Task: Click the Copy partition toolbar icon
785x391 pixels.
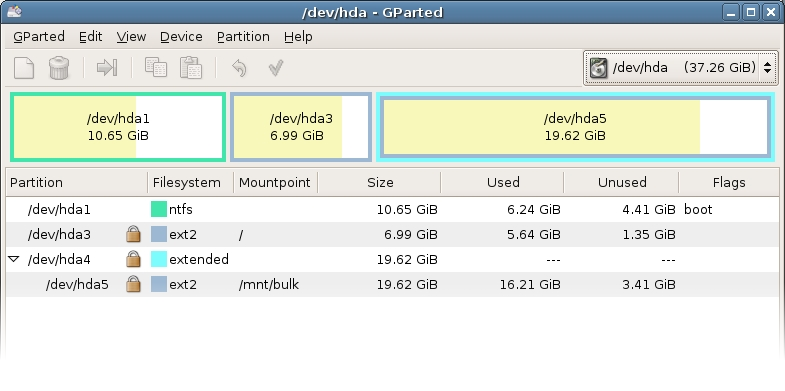Action: (156, 67)
